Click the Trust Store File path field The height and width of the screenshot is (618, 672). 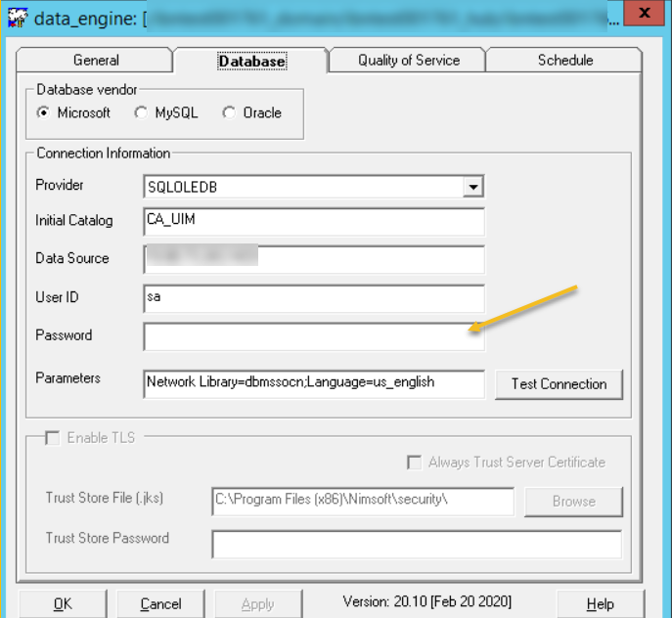[x=363, y=502]
